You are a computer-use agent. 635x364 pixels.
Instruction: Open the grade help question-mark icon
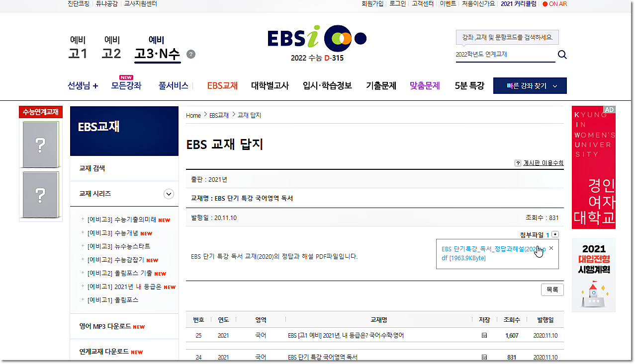191,54
